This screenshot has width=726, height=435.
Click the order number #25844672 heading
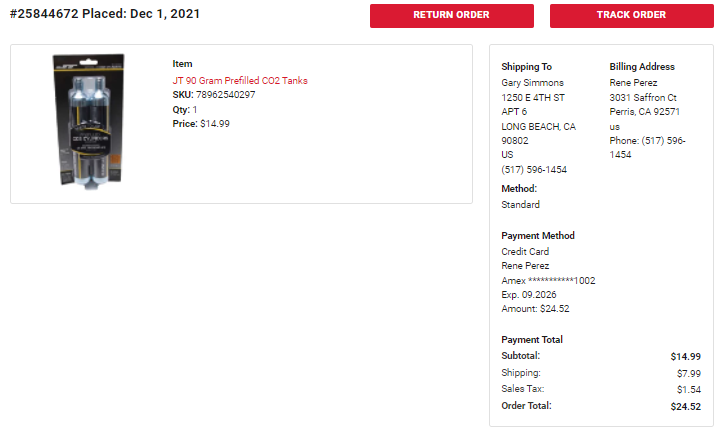[x=44, y=14]
